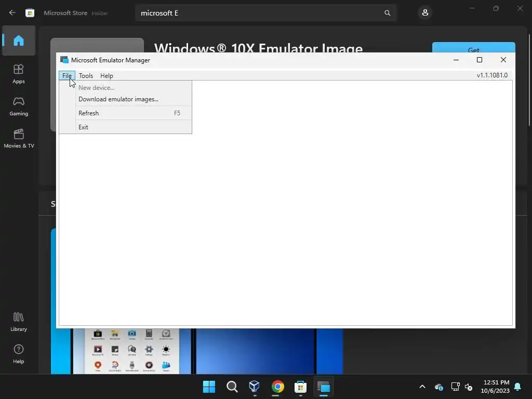Viewport: 532px width, 399px height.
Task: Maximize the Microsoft Emulator Manager window
Action: 480,60
